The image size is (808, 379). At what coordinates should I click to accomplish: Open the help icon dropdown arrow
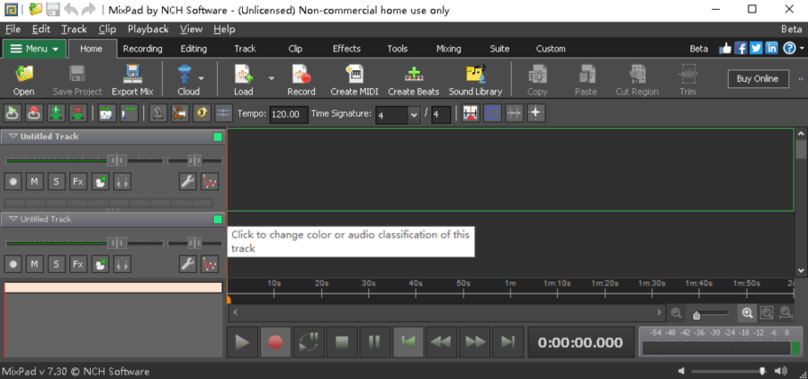(802, 49)
